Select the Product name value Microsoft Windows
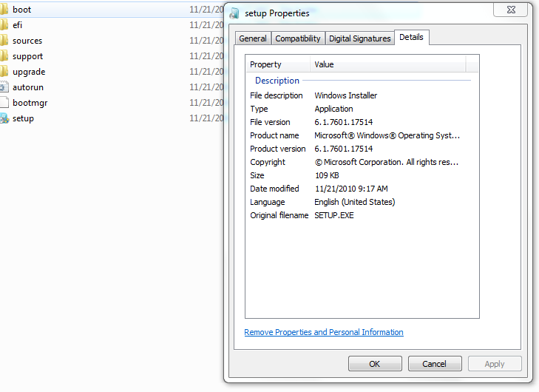The height and width of the screenshot is (392, 539). coord(387,135)
